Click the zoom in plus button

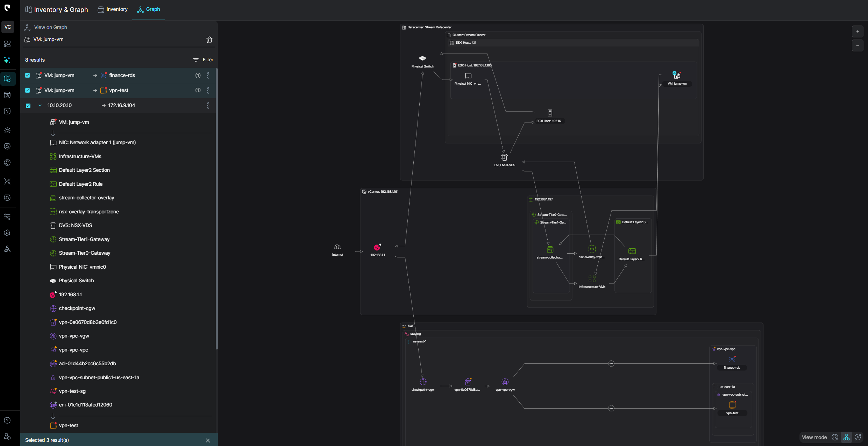(858, 31)
